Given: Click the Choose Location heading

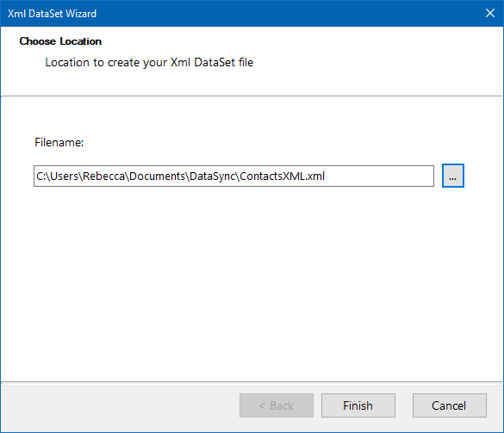Looking at the screenshot, I should click(x=60, y=41).
